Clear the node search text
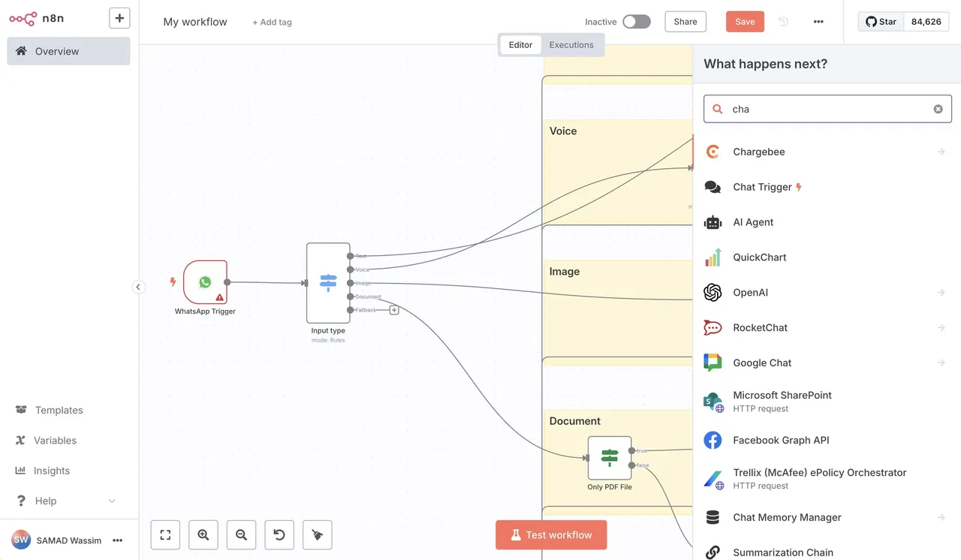The width and height of the screenshot is (961, 560). [x=938, y=109]
